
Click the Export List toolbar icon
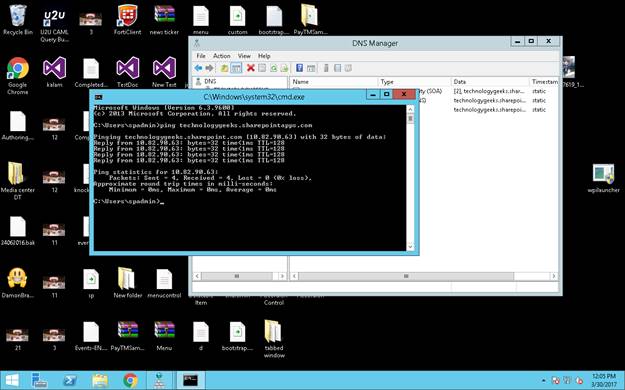[284, 68]
